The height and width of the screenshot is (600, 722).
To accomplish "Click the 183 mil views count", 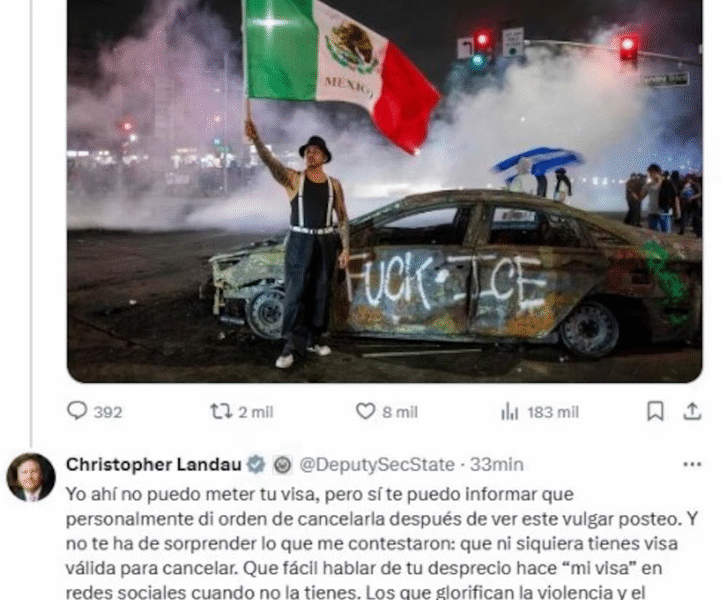I will [x=553, y=412].
